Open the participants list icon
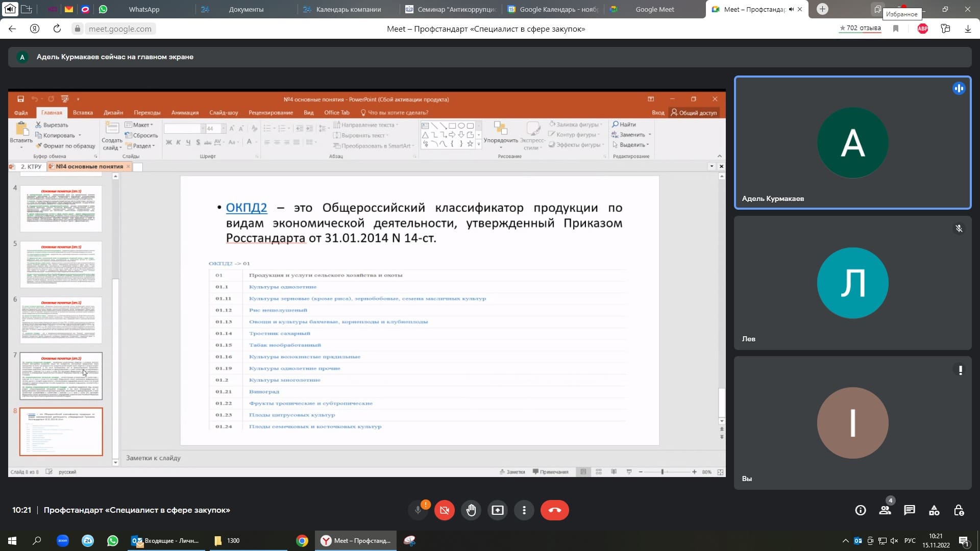The image size is (980, 551). 885,510
